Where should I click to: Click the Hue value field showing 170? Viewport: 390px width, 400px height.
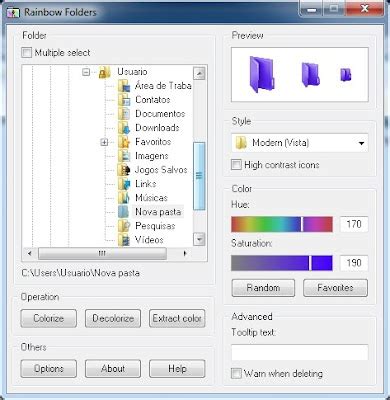tap(354, 224)
